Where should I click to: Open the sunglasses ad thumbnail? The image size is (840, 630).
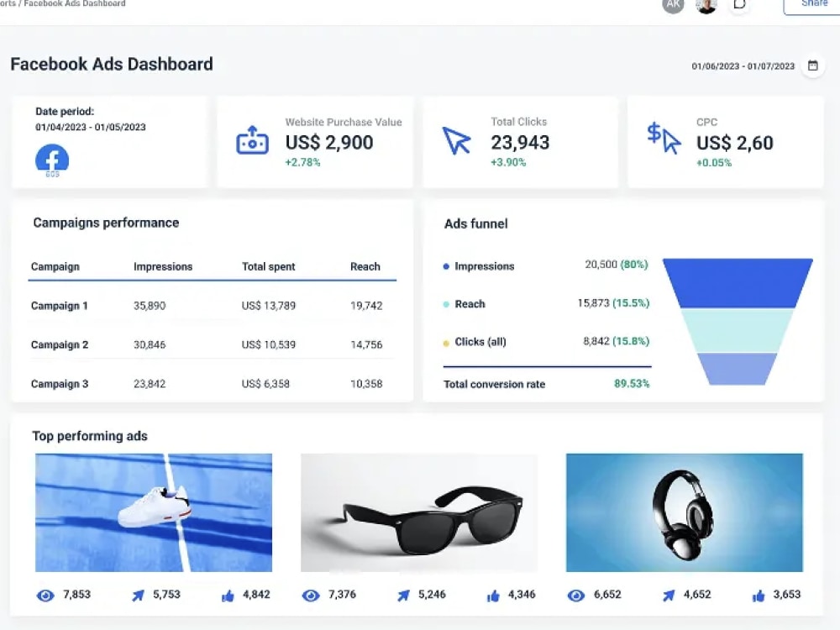point(419,512)
